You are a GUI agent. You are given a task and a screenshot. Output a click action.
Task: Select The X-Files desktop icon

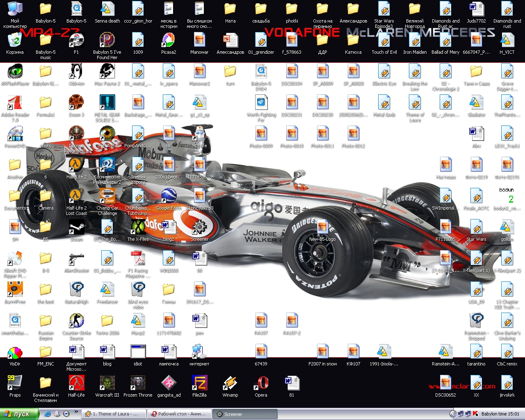click(138, 231)
